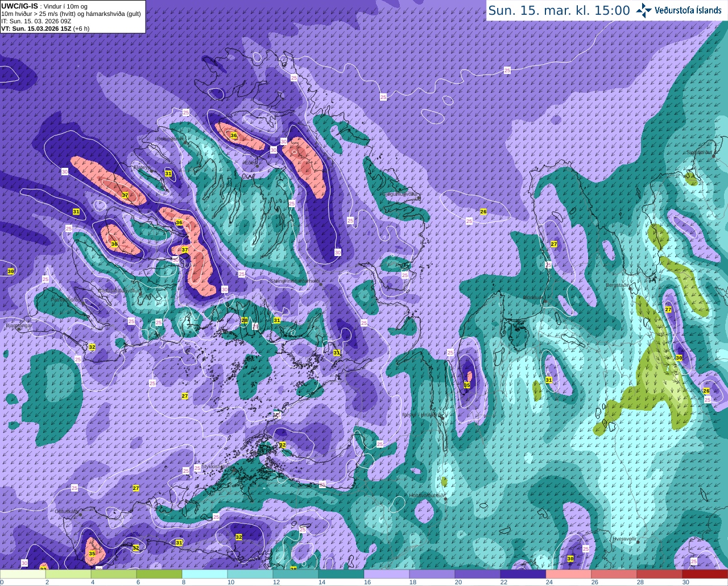Click the 14–16 m/s dark teal legend swatch
Viewport: 728px width, 586px height.
pos(341,574)
